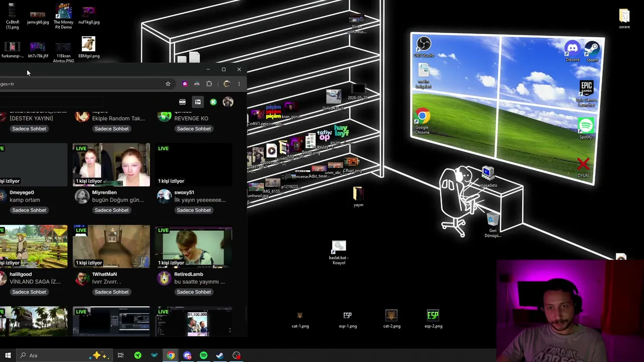644x362 pixels.
Task: Open the site user avatar menu
Action: point(228,102)
